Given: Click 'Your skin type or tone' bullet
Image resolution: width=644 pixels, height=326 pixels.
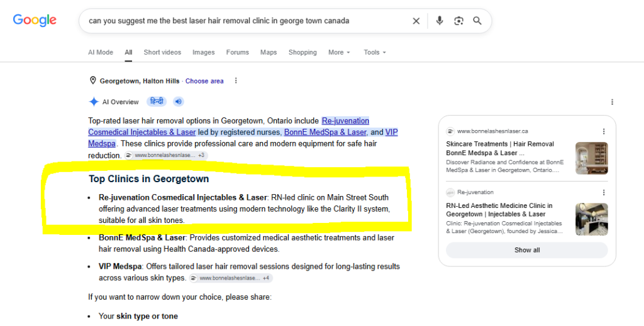Looking at the screenshot, I should pyautogui.click(x=138, y=317).
